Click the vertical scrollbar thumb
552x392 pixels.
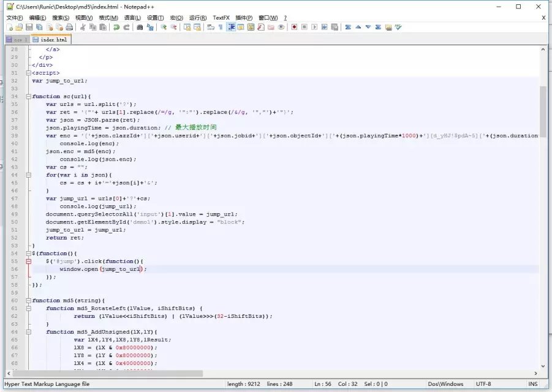[x=543, y=111]
